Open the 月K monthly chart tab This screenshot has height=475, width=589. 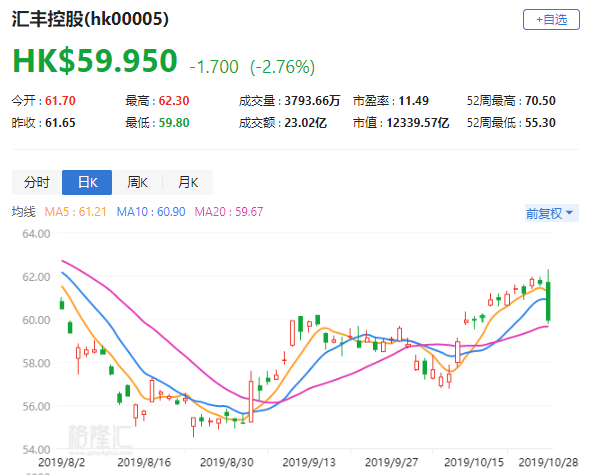188,182
